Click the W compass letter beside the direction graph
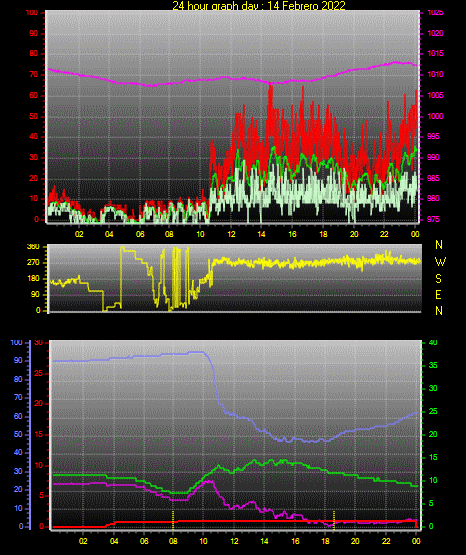The width and height of the screenshot is (466, 555). 440,262
